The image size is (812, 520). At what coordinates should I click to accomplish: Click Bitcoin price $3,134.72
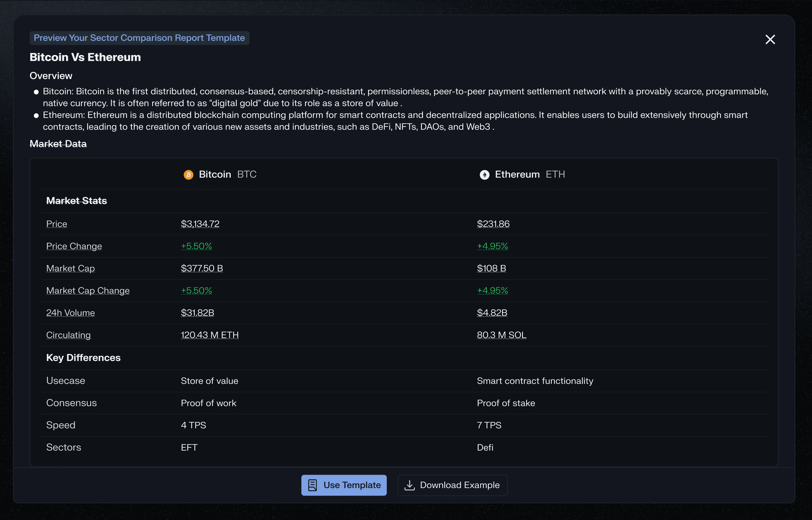pos(200,224)
